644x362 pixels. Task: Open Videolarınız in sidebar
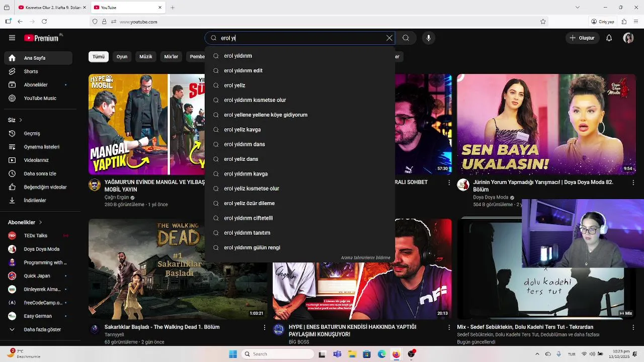pos(39,160)
